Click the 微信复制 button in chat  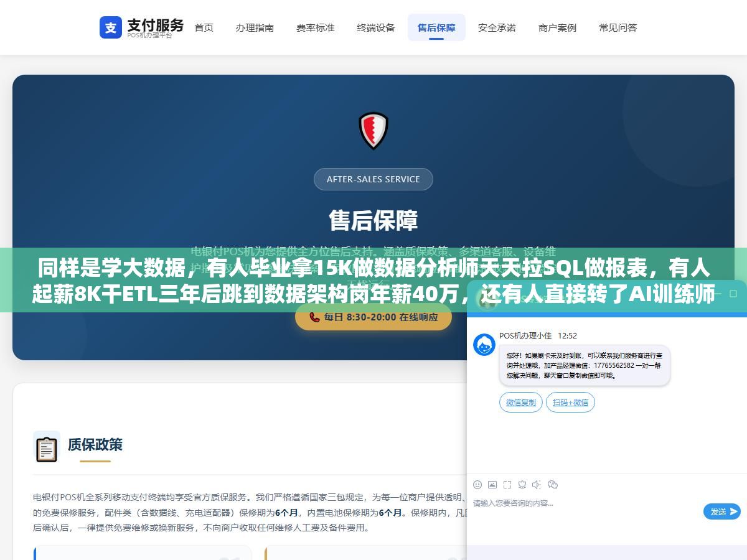(x=521, y=402)
